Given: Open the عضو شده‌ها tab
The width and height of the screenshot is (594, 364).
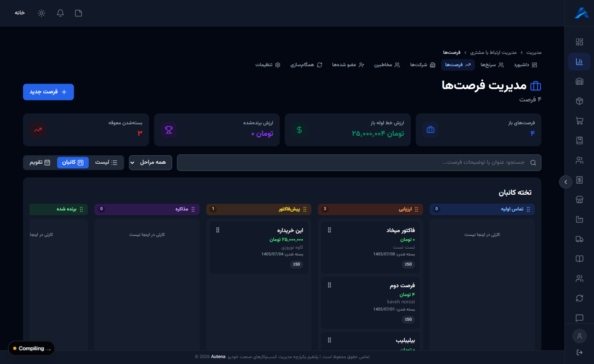Looking at the screenshot, I should coord(348,65).
